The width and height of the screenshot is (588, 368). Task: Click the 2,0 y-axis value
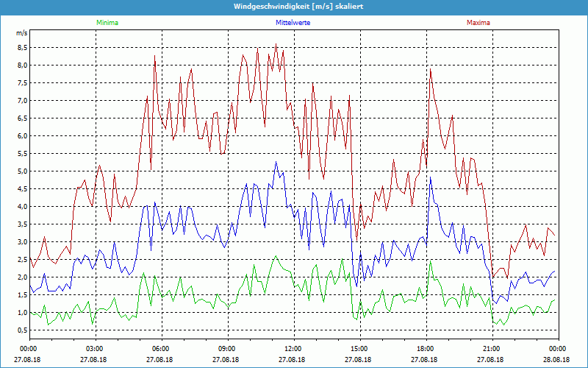22,277
